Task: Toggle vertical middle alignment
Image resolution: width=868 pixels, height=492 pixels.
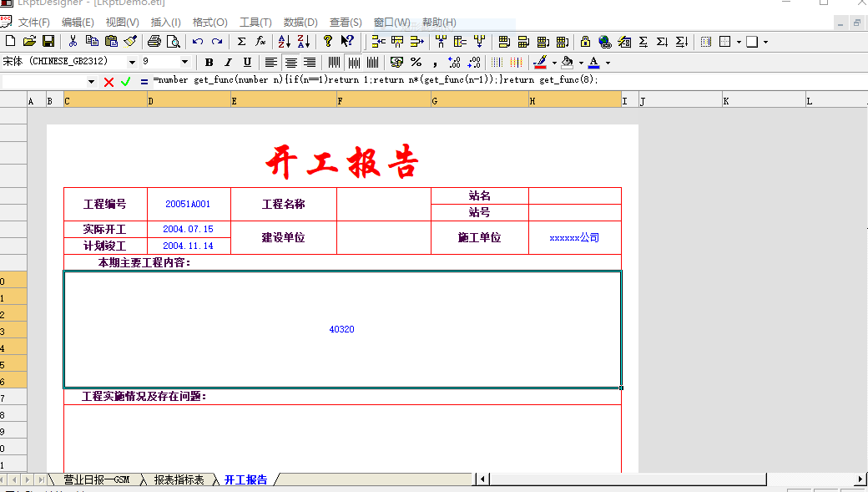Action: pyautogui.click(x=354, y=62)
